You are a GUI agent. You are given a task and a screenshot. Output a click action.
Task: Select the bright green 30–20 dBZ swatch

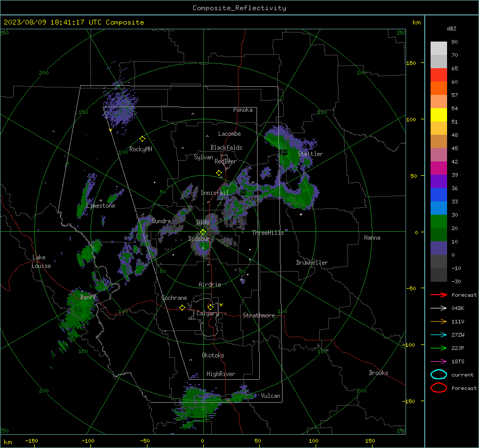[439, 222]
